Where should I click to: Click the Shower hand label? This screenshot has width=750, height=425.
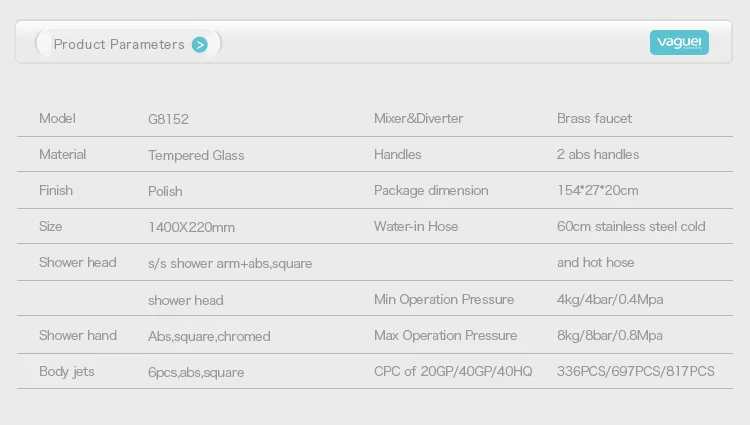click(x=78, y=335)
